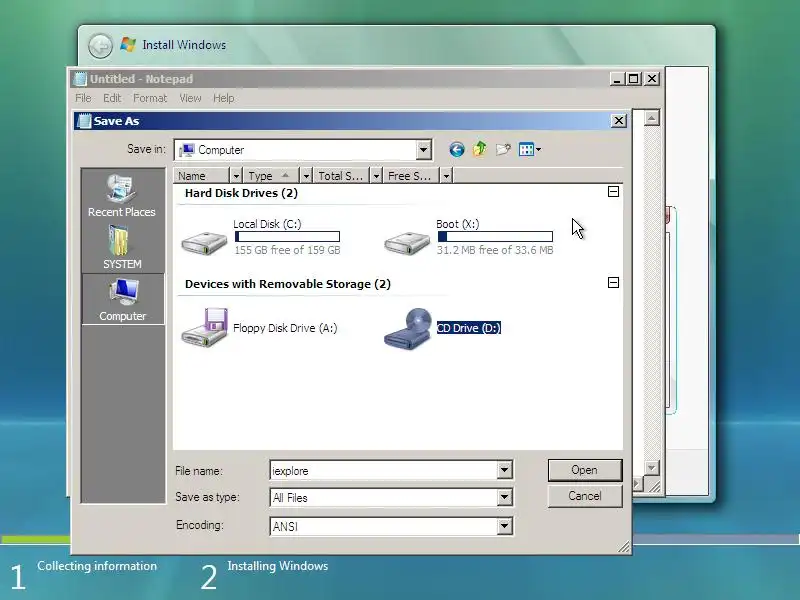
Task: Click the Hard Disk Drives (2) header
Action: [x=241, y=193]
